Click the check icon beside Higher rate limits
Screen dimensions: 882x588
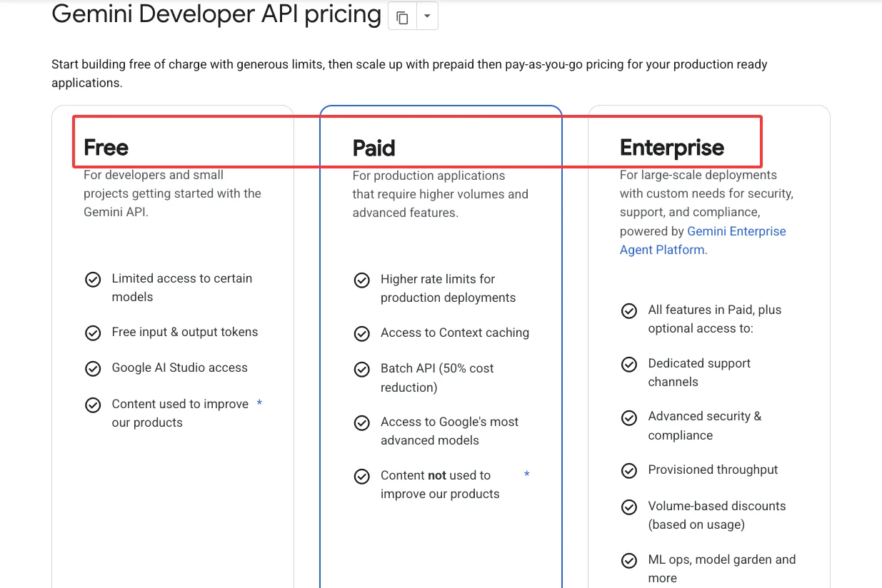click(x=362, y=280)
